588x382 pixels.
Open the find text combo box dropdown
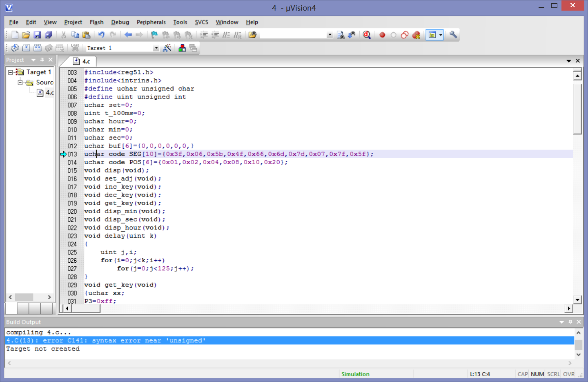tap(330, 35)
